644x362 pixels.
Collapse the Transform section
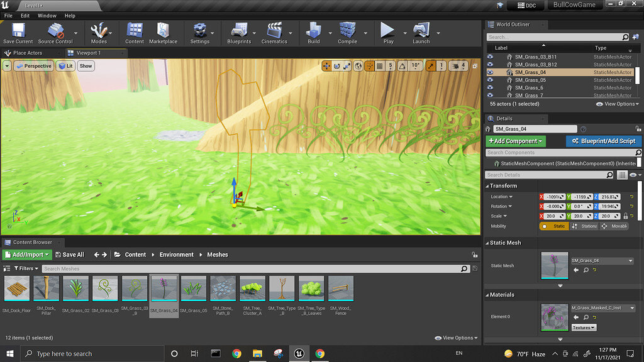click(487, 186)
